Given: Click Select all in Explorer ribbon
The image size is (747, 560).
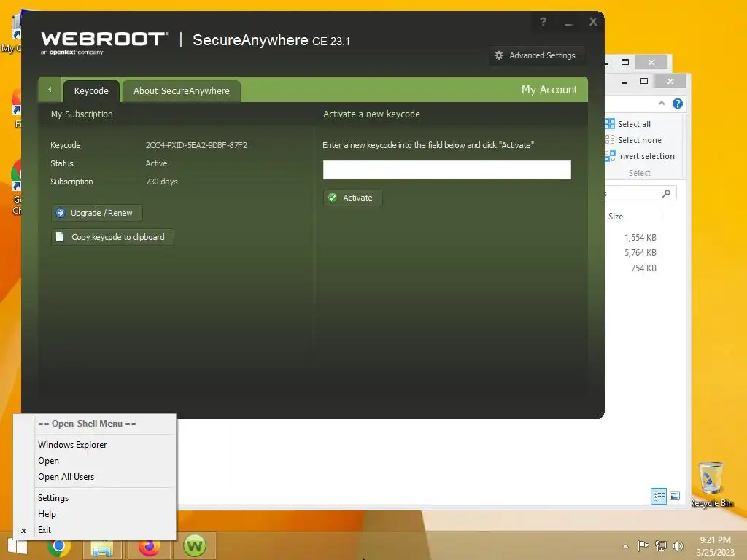Looking at the screenshot, I should [628, 124].
